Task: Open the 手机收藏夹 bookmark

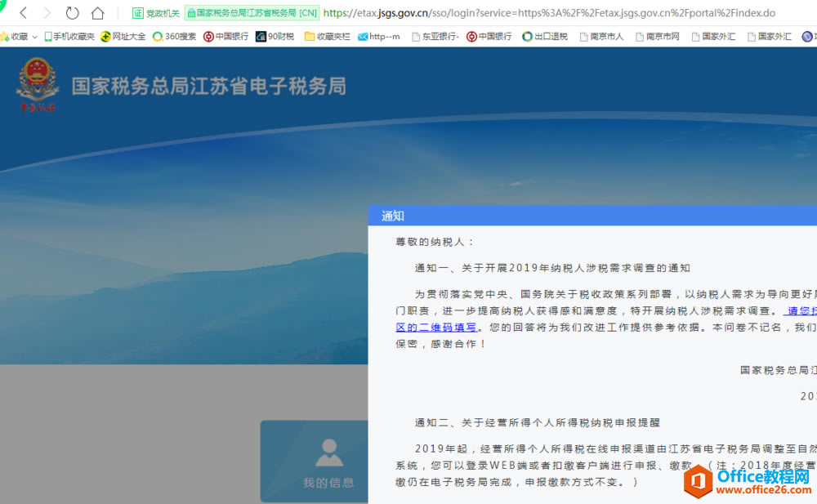Action: [69, 37]
